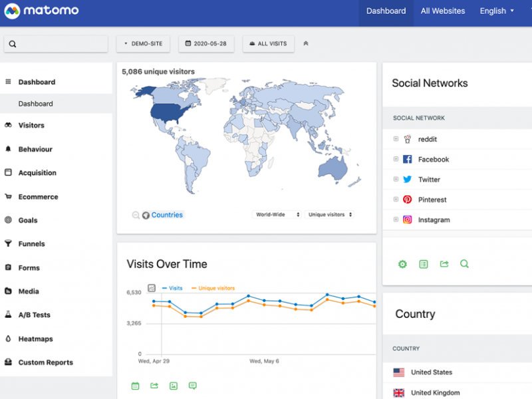The image size is (532, 399).
Task: Open the Dashboard top navigation tab
Action: tap(386, 11)
